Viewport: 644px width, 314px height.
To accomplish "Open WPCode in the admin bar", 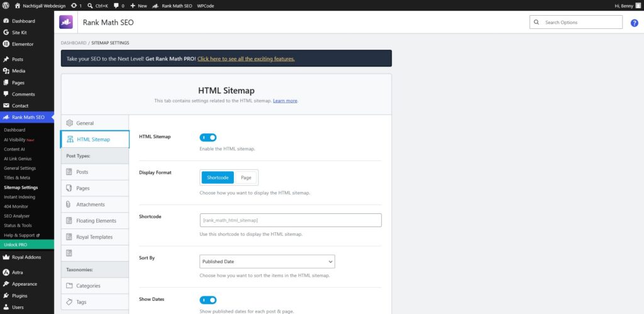I will 206,6.
